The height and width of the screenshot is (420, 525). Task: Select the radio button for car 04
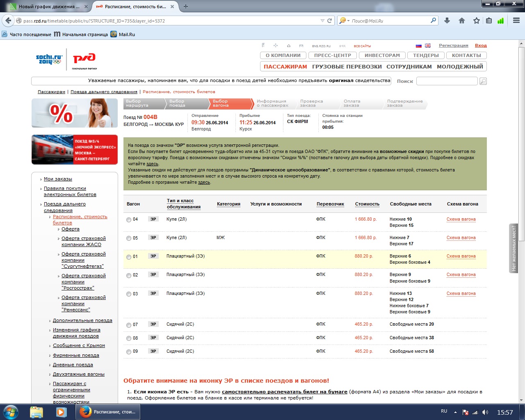coord(129,220)
